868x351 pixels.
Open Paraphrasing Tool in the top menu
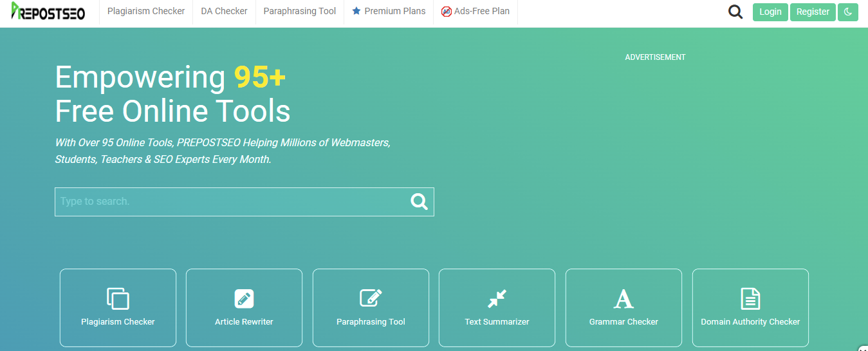[x=300, y=11]
